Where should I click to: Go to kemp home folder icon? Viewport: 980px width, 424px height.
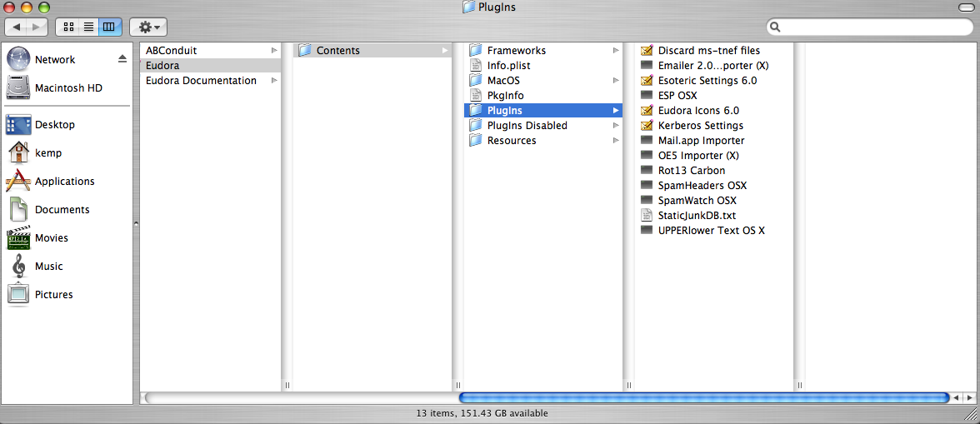(17, 152)
